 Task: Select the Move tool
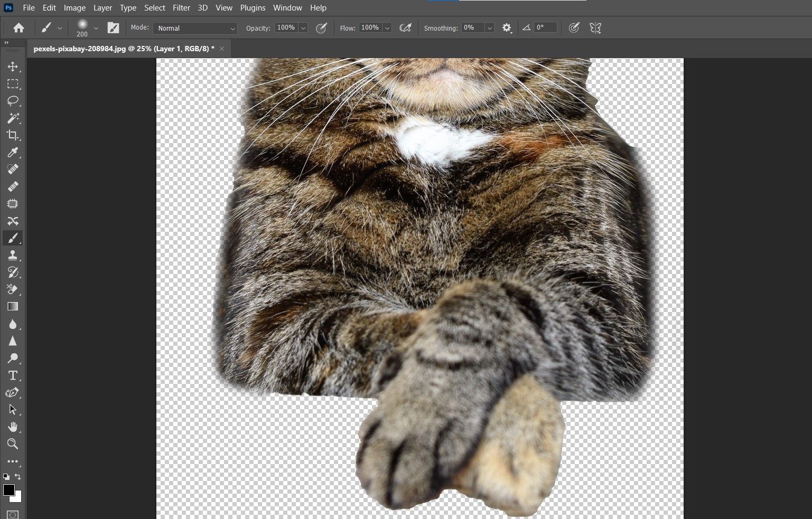13,67
